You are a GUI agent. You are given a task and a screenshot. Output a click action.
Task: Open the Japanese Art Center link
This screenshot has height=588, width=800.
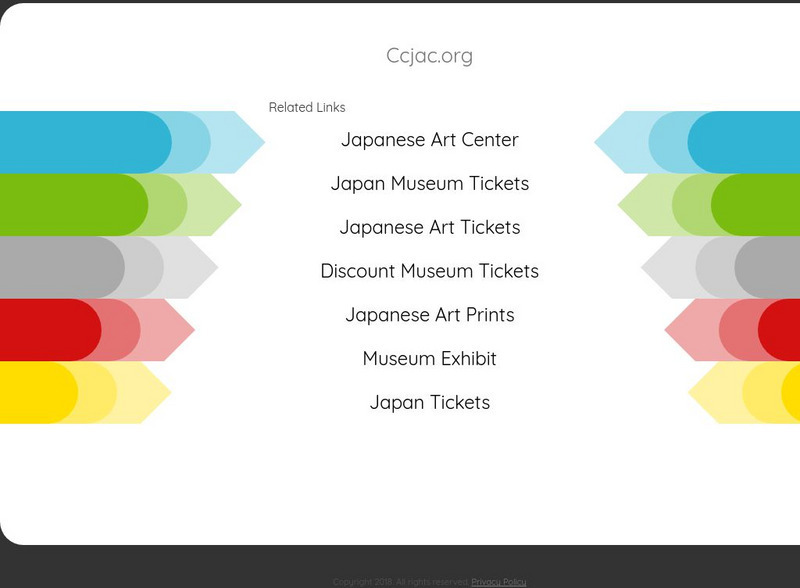coord(430,140)
